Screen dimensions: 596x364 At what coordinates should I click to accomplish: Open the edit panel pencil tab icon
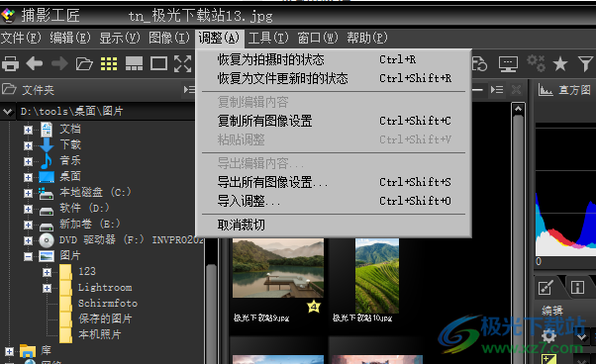click(x=546, y=287)
